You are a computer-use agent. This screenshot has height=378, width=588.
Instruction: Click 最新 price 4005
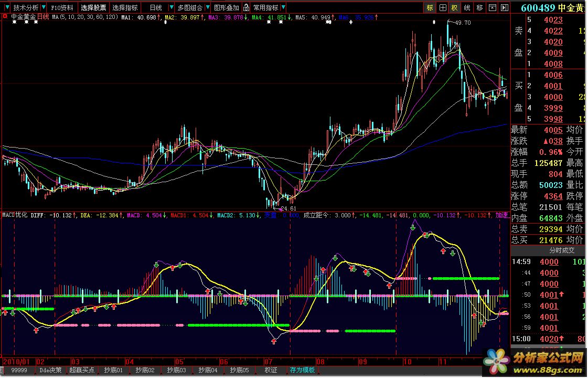point(553,130)
